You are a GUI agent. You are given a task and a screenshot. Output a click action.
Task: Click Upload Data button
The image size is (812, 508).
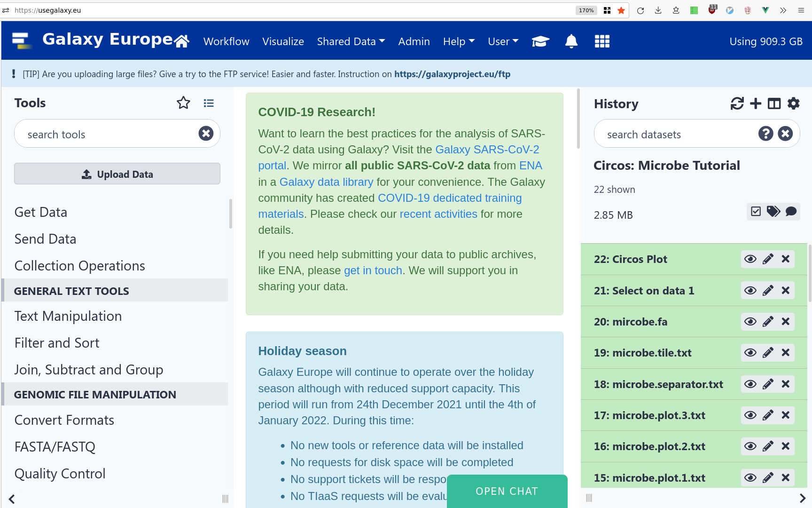pyautogui.click(x=117, y=174)
